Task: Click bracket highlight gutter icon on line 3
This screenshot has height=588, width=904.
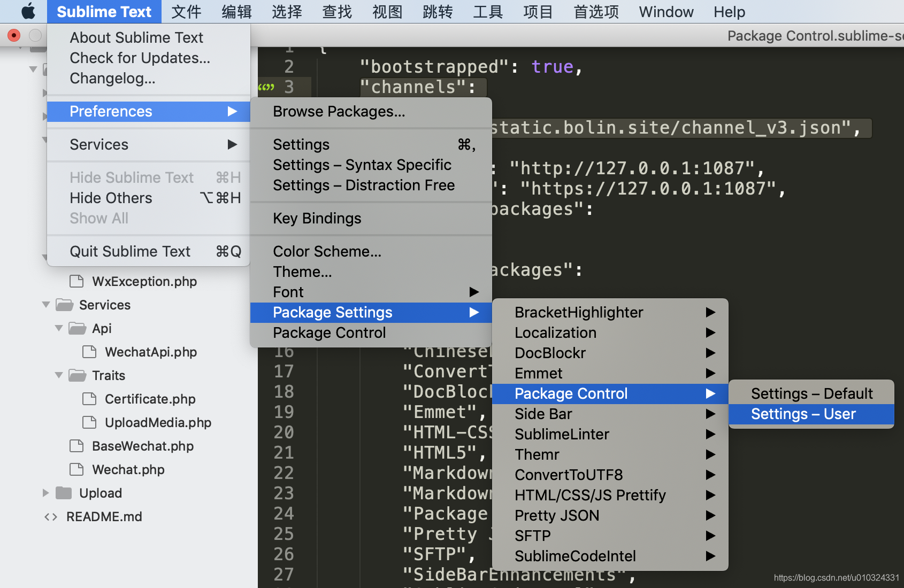Action: pyautogui.click(x=266, y=87)
